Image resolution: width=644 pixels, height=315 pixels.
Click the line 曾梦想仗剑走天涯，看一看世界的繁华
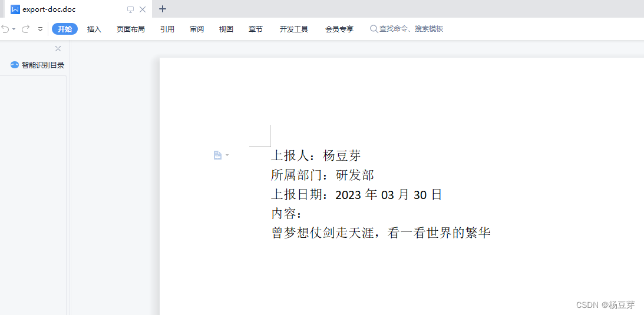(381, 233)
